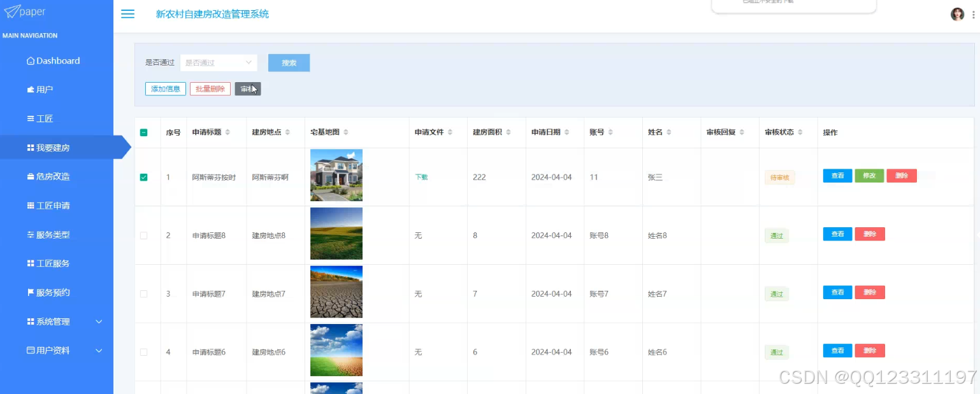View details of 张三 row via 查看
The image size is (980, 394).
coord(837,176)
